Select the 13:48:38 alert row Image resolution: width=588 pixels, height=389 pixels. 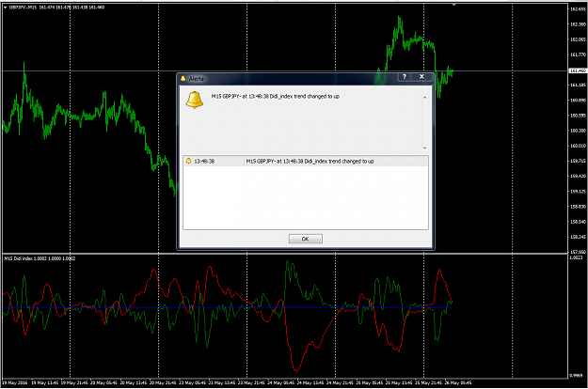pyautogui.click(x=305, y=162)
